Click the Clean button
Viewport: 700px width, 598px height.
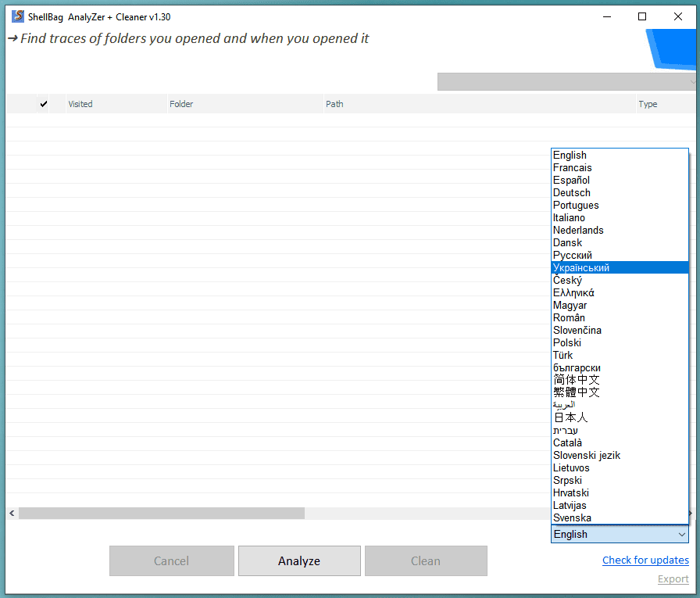[426, 561]
